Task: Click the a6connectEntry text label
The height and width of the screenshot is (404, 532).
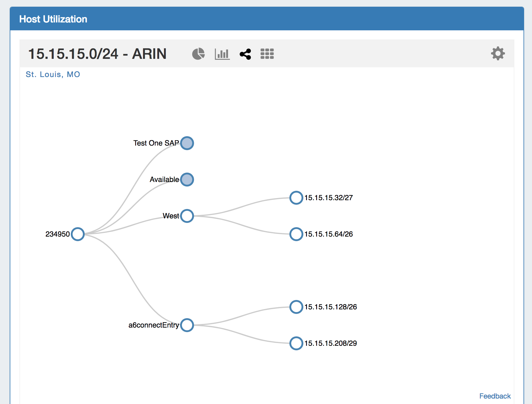Action: (154, 325)
